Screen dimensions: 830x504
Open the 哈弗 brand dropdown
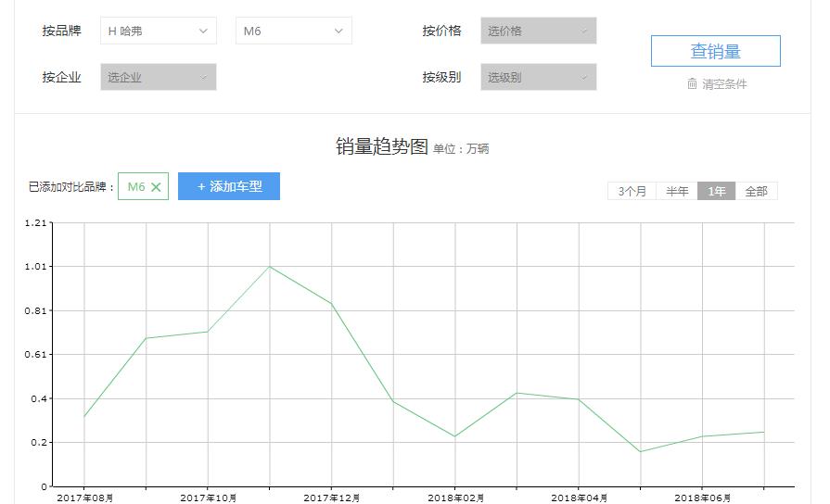tap(159, 31)
